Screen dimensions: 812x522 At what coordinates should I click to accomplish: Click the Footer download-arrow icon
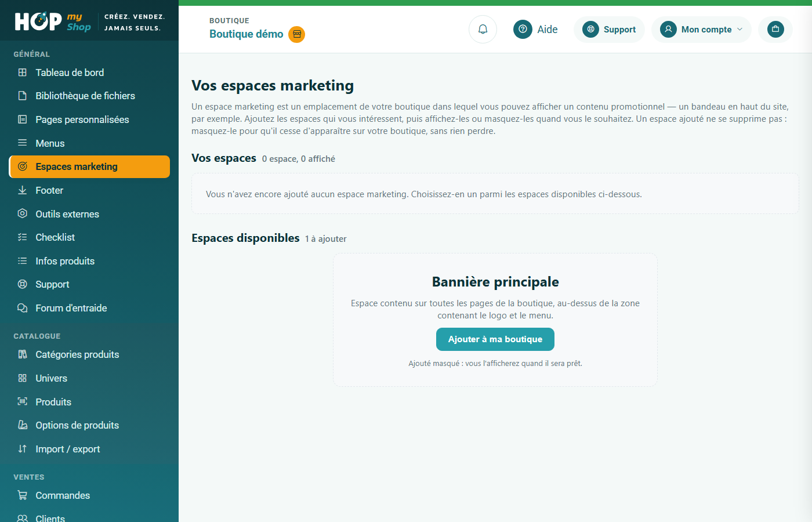[x=23, y=190]
